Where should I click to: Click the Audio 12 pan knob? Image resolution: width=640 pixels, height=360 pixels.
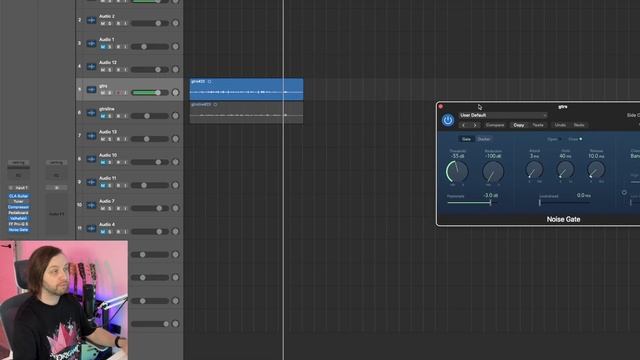176,69
